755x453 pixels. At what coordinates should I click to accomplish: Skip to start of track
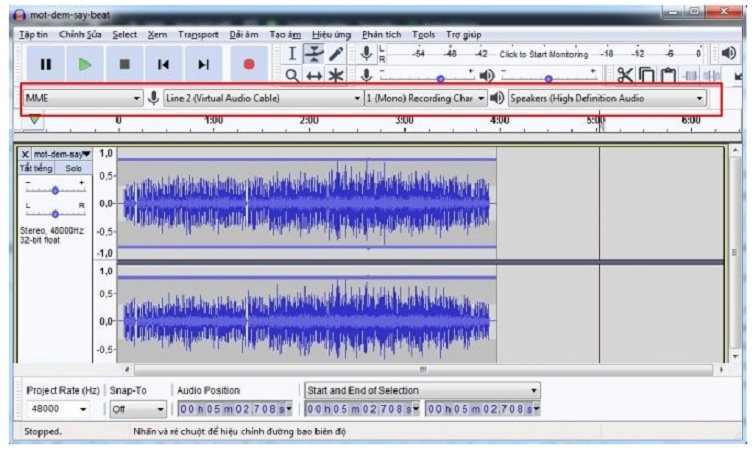[x=163, y=64]
